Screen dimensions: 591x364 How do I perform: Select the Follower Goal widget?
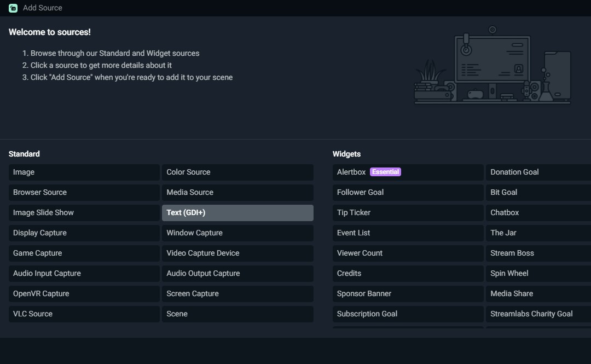408,192
